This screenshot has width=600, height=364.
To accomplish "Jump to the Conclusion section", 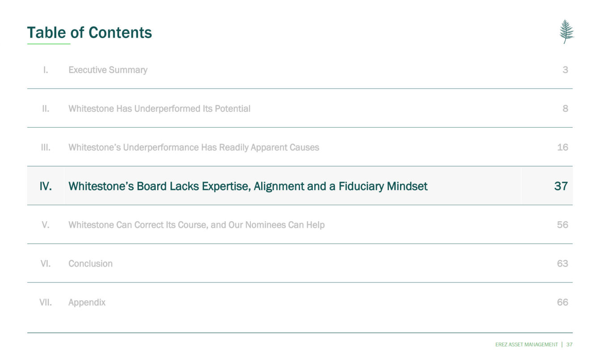I will [x=90, y=264].
